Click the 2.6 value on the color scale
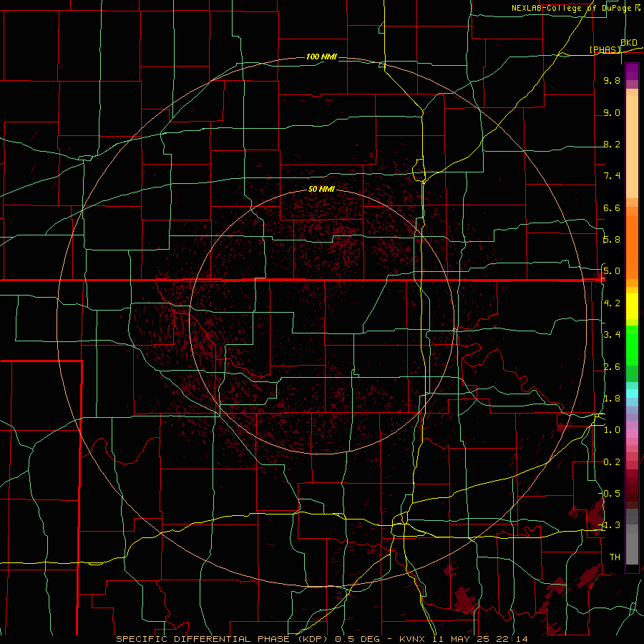This screenshot has height=644, width=644. point(612,367)
